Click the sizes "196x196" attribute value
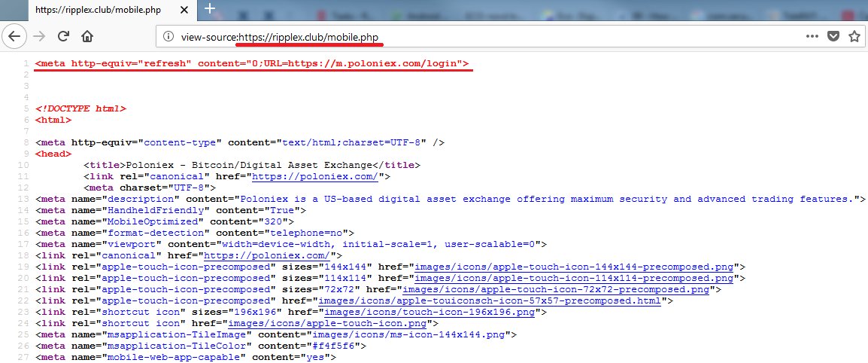Viewport: 868px width, 363px height. (255, 312)
